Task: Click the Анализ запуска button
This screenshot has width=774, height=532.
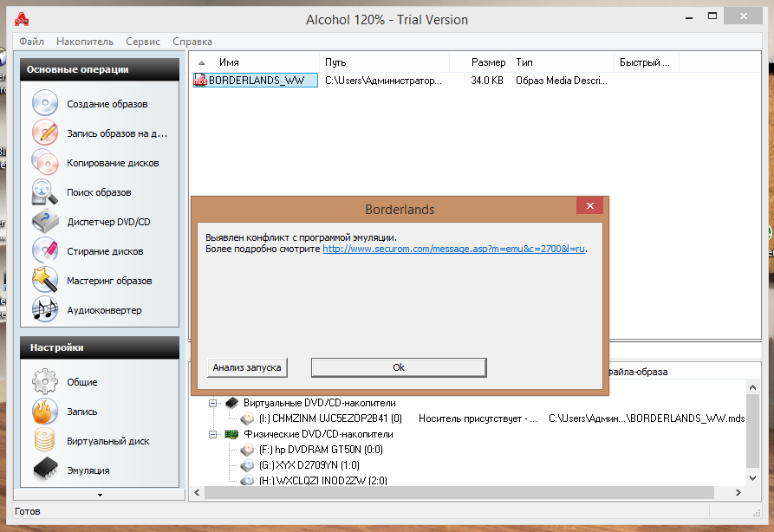Action: point(247,367)
